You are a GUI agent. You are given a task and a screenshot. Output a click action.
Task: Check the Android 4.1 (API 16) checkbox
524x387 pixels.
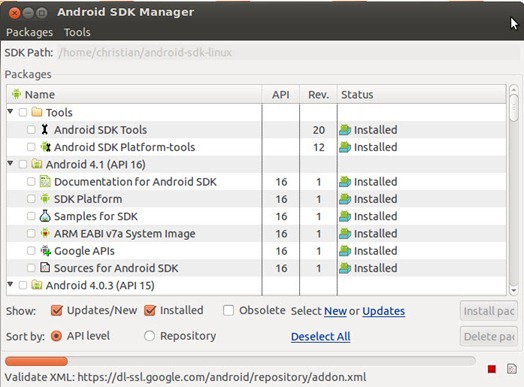[x=23, y=164]
